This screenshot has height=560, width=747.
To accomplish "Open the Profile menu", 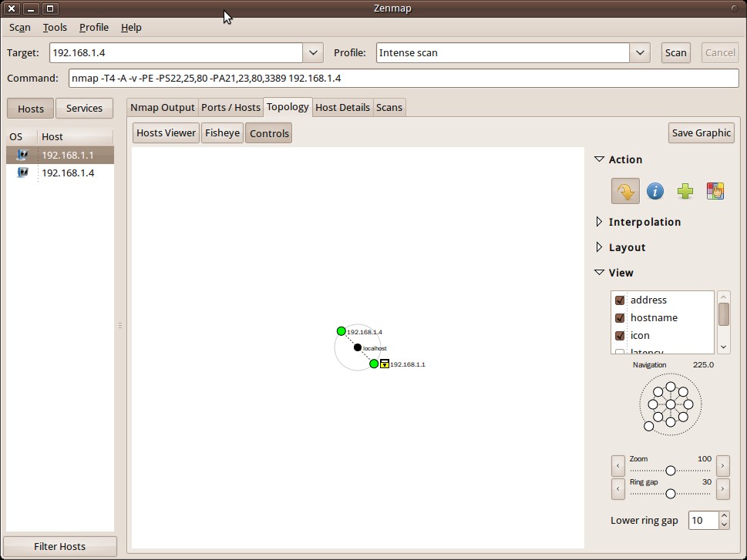I will 94,28.
